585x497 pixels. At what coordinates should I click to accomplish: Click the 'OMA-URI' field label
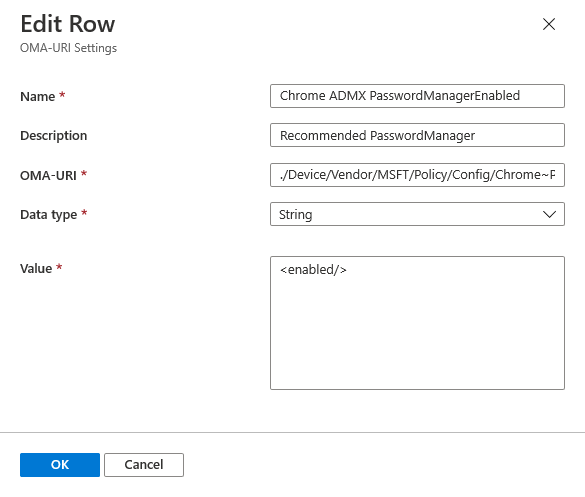coord(48,175)
